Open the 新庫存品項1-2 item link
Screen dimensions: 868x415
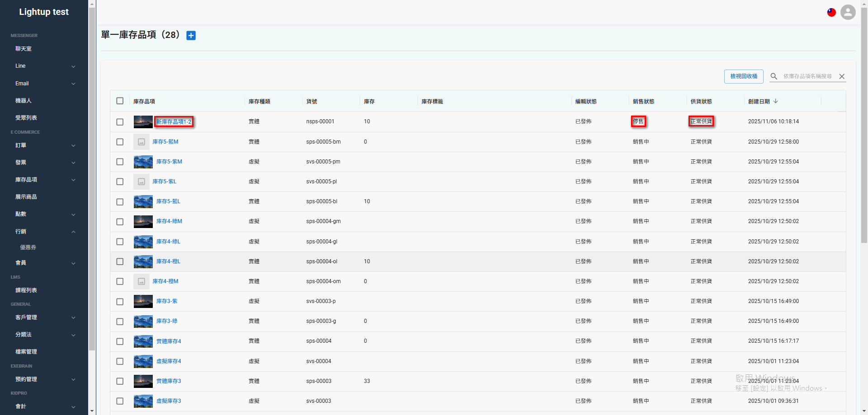174,122
